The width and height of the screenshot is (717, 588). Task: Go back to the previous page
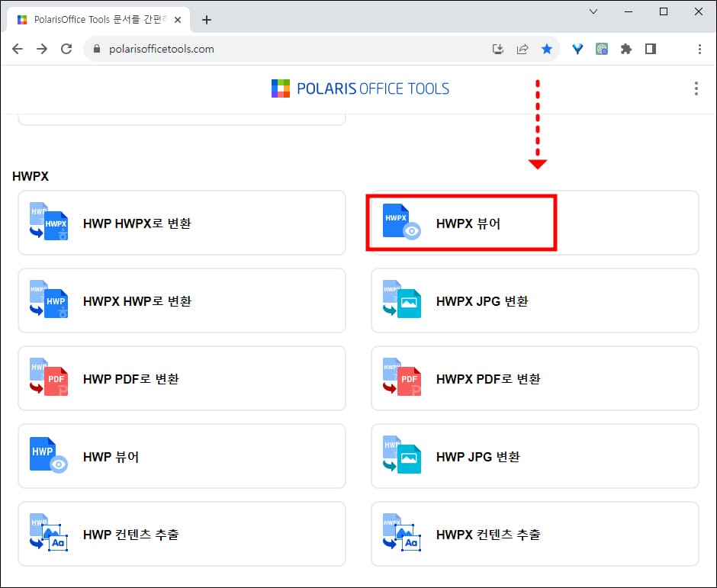point(18,49)
